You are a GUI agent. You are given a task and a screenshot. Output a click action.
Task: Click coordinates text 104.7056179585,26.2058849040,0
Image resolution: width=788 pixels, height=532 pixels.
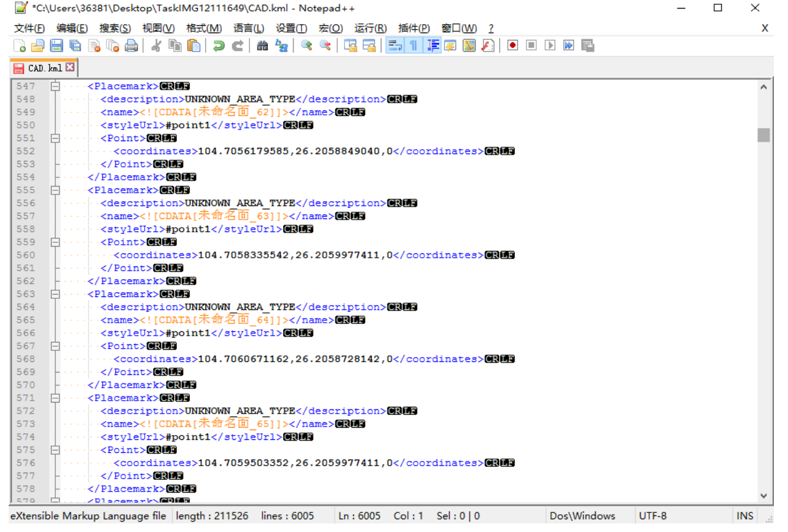point(295,152)
